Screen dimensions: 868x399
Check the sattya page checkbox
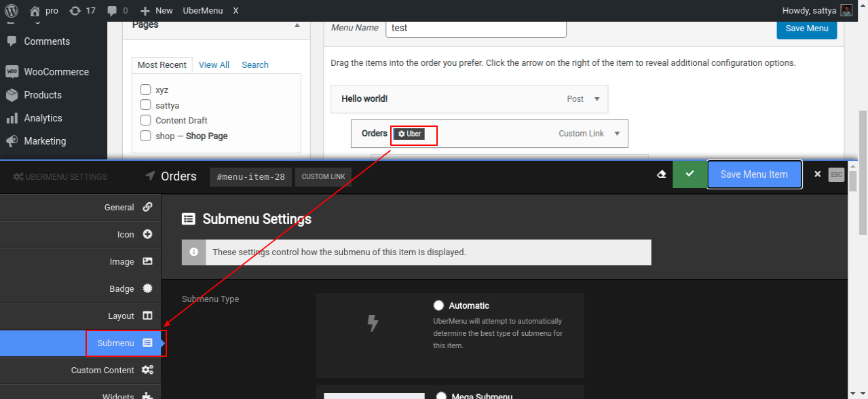[145, 104]
